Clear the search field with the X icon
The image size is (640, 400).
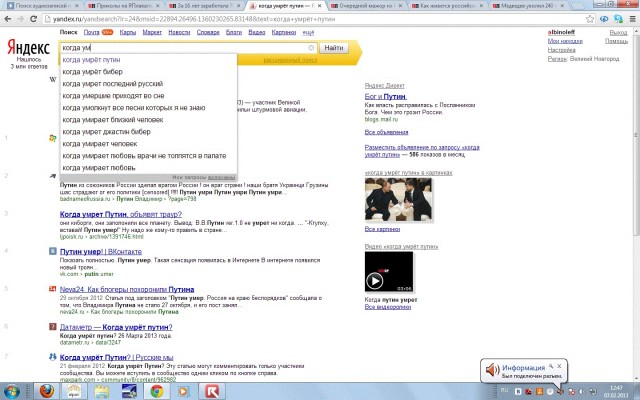(x=311, y=47)
